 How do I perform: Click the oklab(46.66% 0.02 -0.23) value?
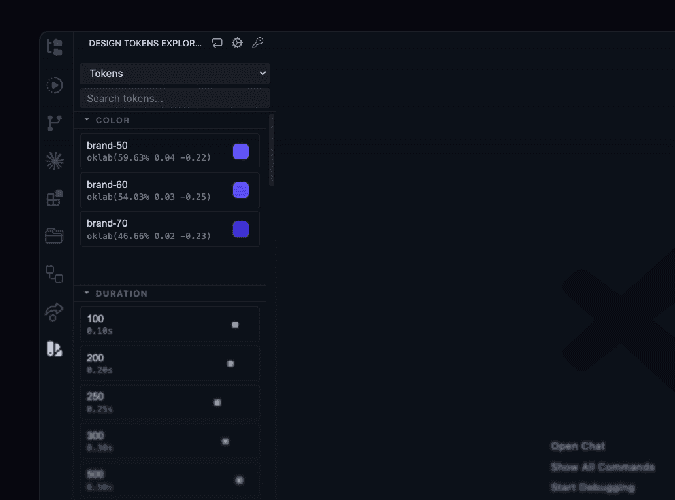tap(149, 236)
